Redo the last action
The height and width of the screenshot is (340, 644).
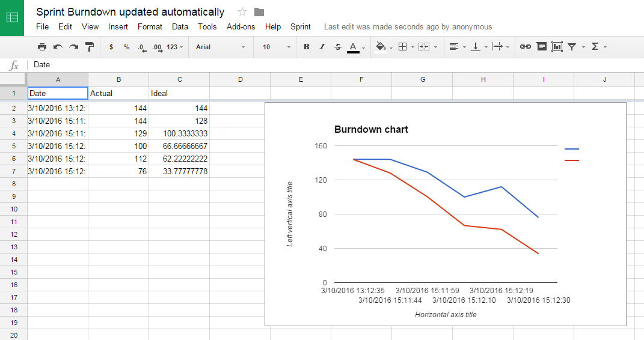(x=73, y=47)
